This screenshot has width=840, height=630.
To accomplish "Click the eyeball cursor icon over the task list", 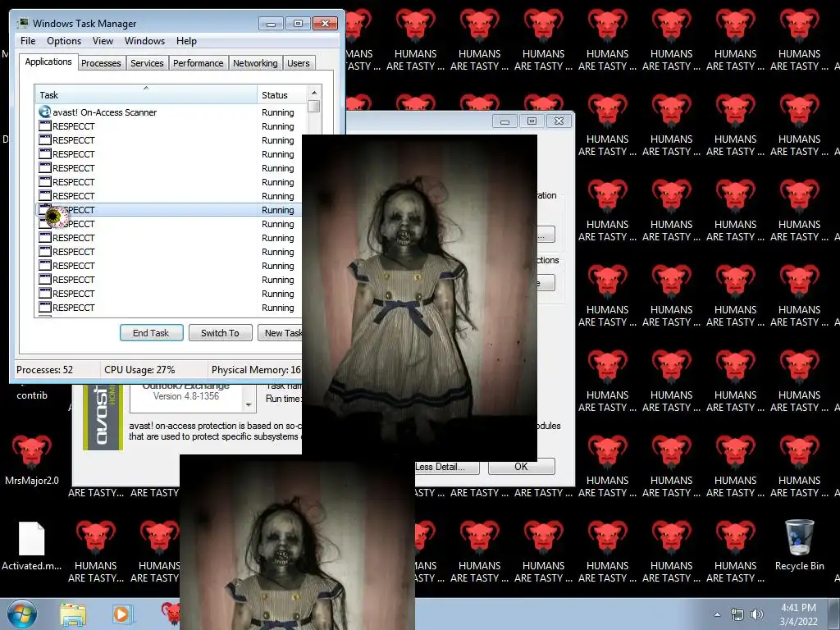I will pyautogui.click(x=57, y=217).
